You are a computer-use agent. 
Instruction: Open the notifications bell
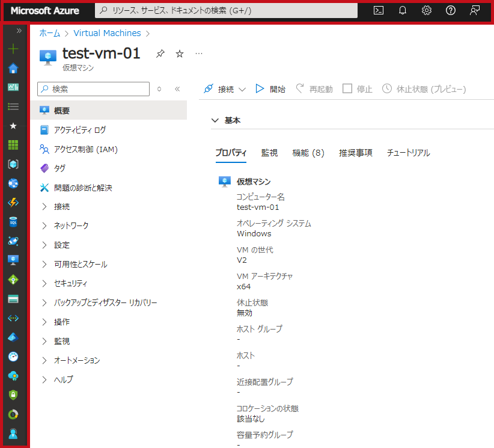pyautogui.click(x=402, y=10)
